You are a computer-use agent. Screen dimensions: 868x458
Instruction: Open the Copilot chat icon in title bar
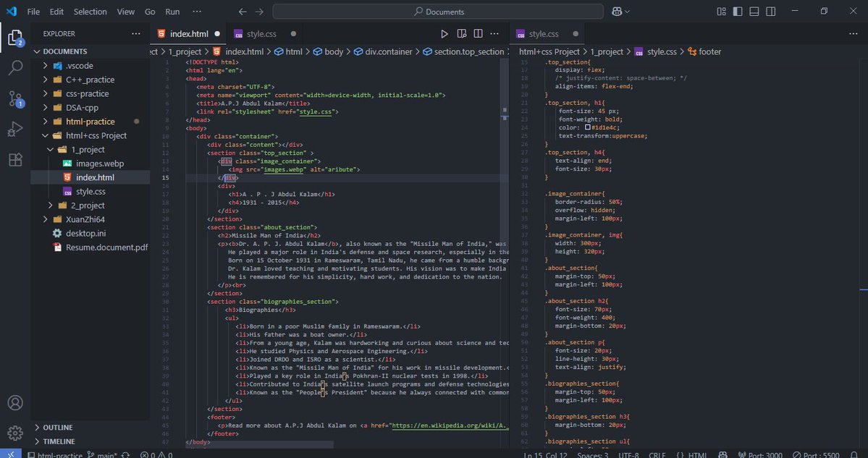(x=617, y=12)
